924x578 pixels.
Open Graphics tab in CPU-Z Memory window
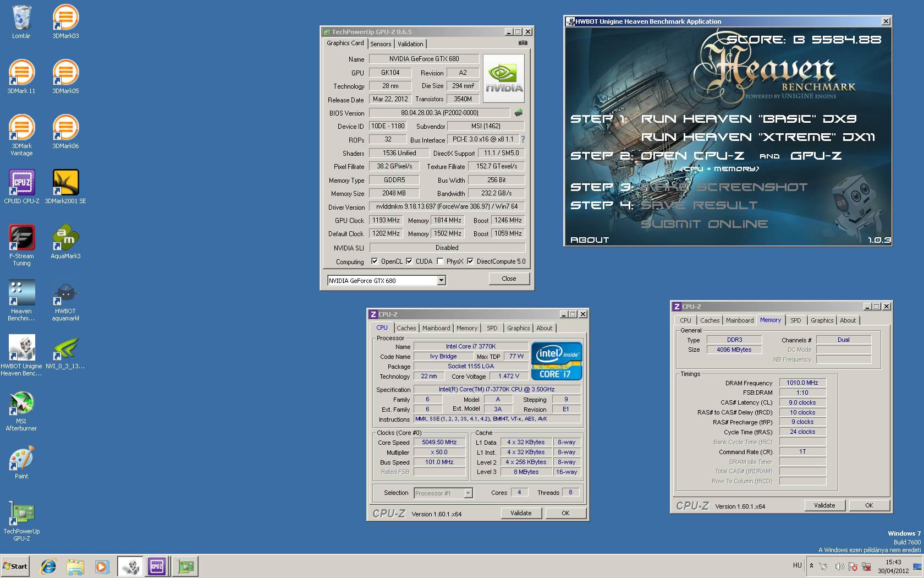(x=822, y=320)
